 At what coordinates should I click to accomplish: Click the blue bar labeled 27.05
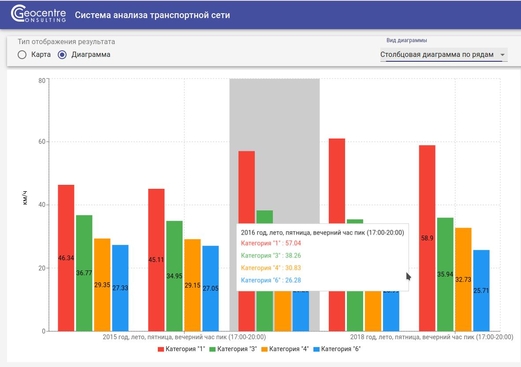[210, 288]
